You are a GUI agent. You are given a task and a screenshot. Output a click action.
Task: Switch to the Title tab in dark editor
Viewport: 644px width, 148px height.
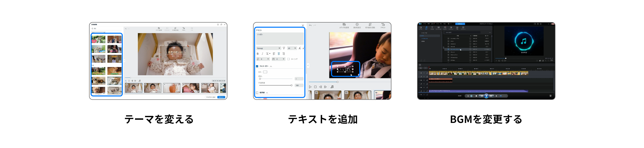(x=432, y=28)
